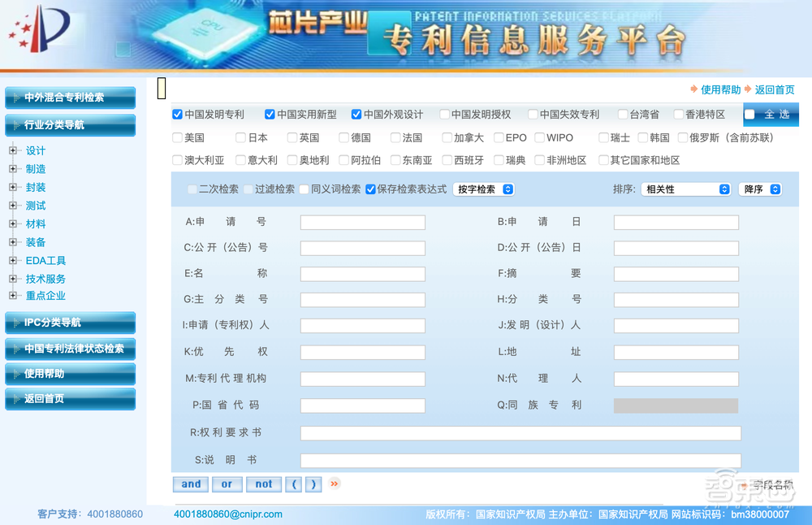Image resolution: width=812 pixels, height=525 pixels.
Task: Open the 按字检索 dropdown
Action: 484,189
